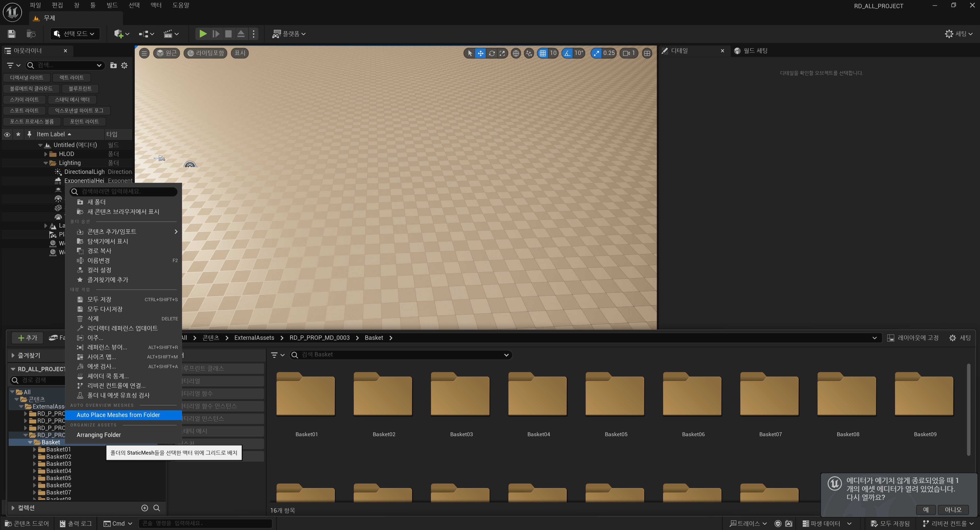Click the 추가 button in content browser
Screen dimensions: 980x530
point(27,338)
